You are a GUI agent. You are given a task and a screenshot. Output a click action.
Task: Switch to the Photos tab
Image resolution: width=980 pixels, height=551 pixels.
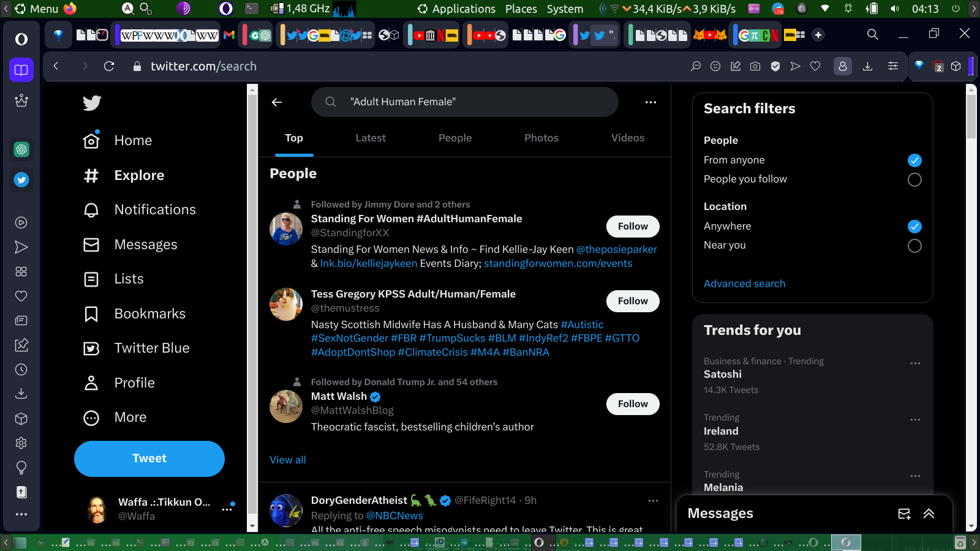click(x=541, y=138)
